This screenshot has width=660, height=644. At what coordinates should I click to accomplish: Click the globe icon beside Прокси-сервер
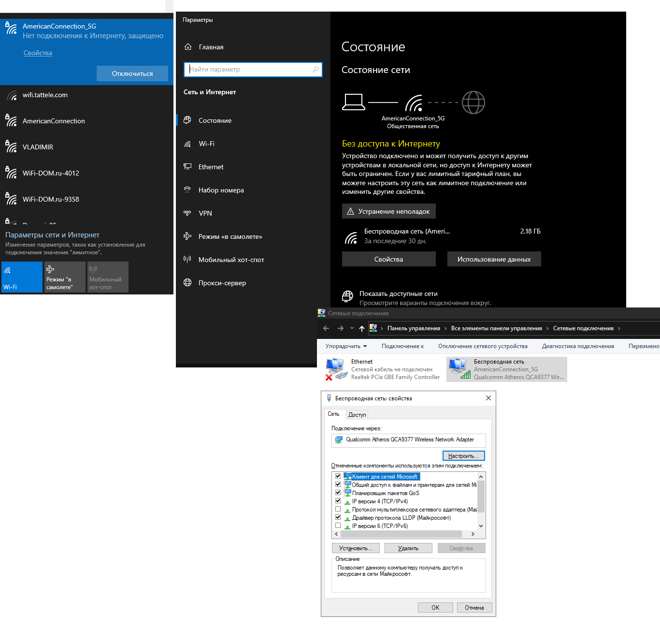pyautogui.click(x=187, y=283)
